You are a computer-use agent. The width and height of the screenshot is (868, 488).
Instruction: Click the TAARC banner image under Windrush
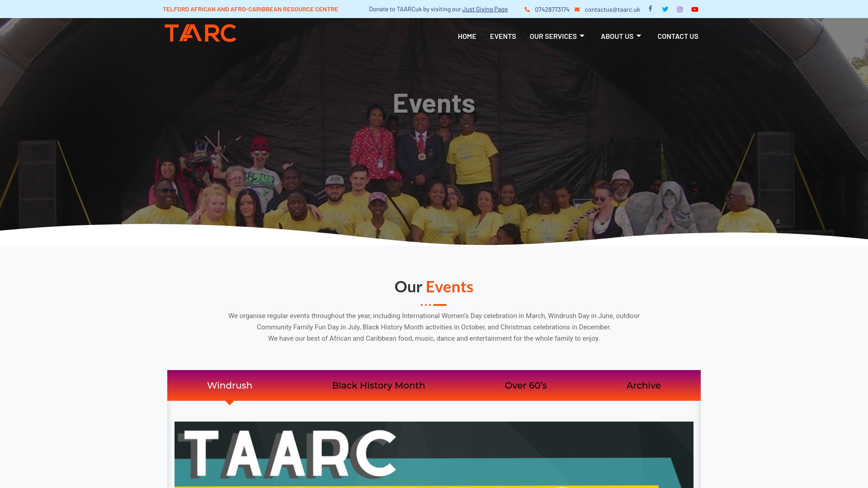tap(434, 455)
